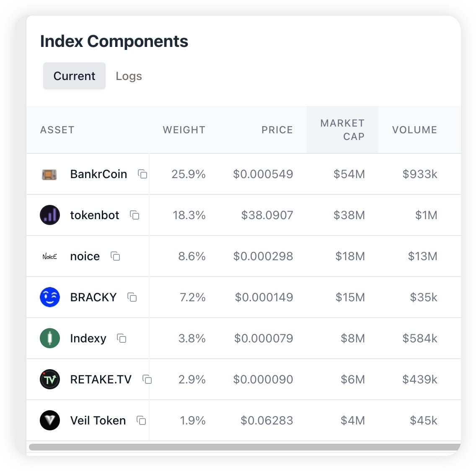Switch to the Current tab
The height and width of the screenshot is (471, 476).
[x=74, y=76]
